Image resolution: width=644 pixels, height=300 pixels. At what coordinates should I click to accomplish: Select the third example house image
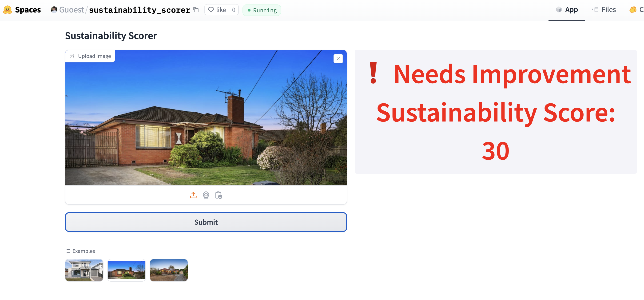click(169, 270)
